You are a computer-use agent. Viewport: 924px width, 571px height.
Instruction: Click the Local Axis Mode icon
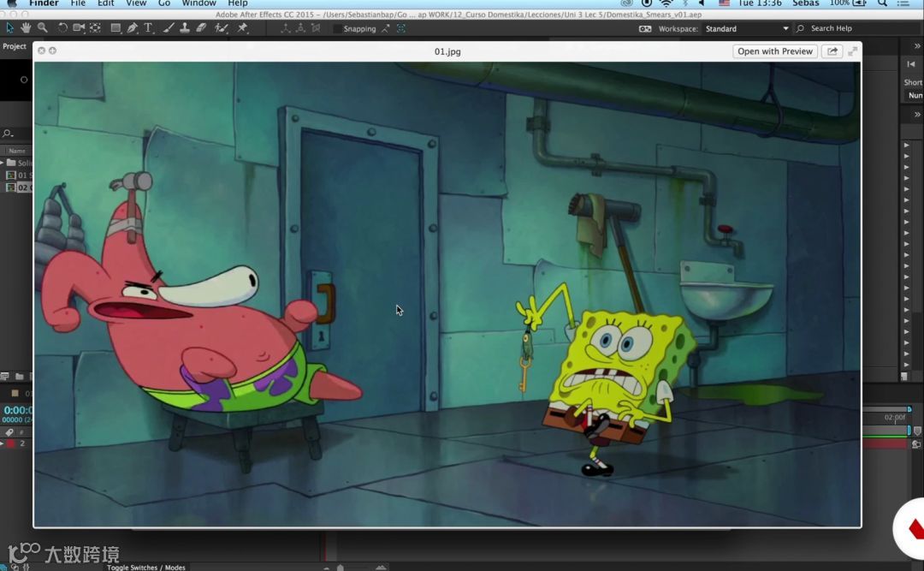pos(285,27)
